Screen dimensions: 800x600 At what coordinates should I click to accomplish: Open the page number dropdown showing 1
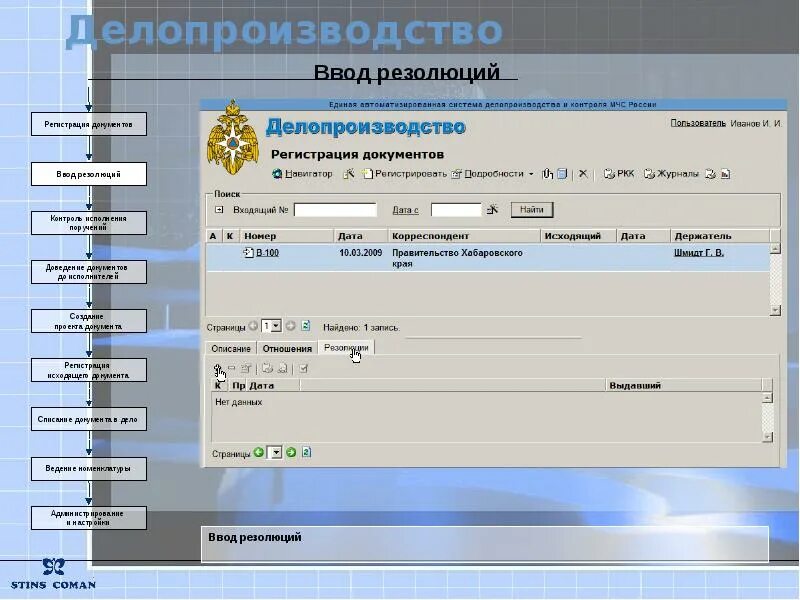[x=271, y=326]
